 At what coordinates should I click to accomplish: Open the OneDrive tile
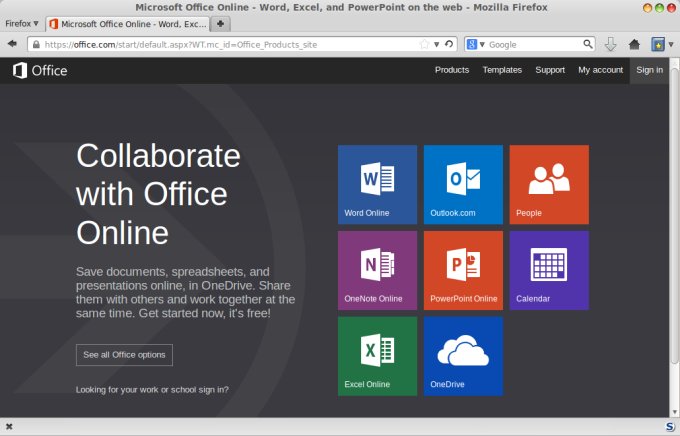pyautogui.click(x=463, y=356)
